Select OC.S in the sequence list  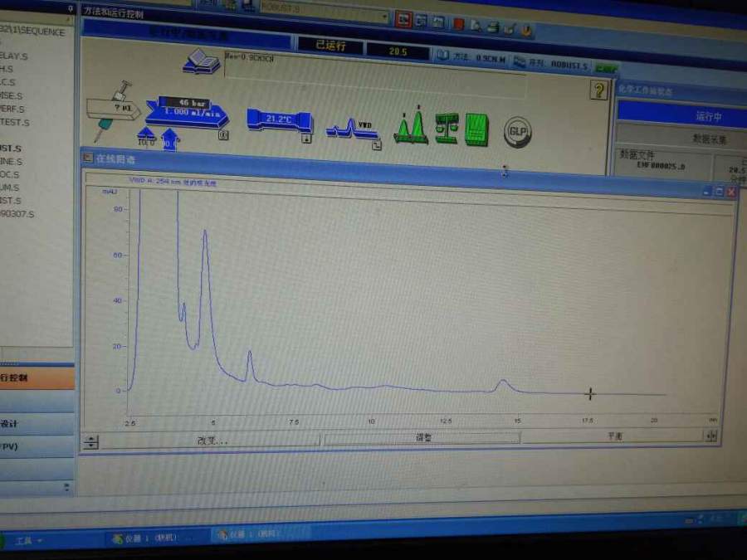[x=10, y=174]
